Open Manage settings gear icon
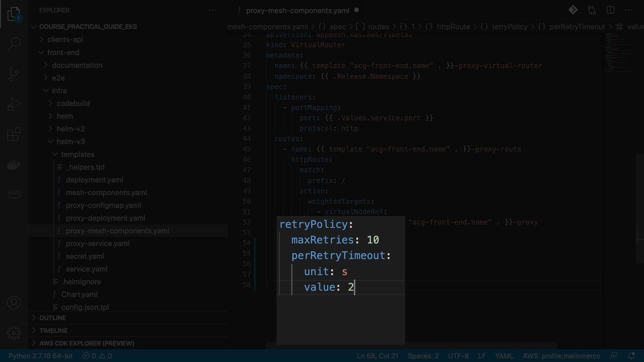The height and width of the screenshot is (362, 644). pyautogui.click(x=14, y=333)
